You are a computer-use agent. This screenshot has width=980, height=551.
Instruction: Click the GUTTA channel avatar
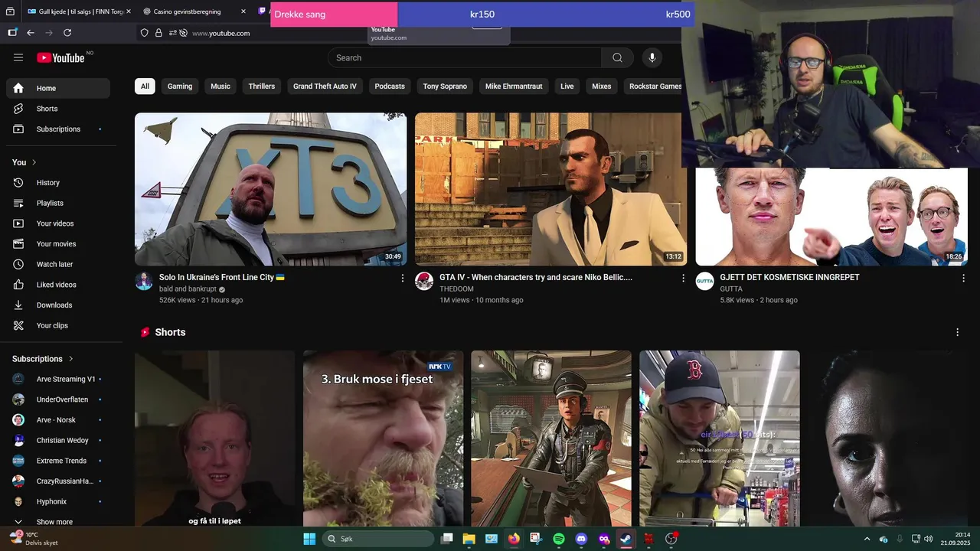[704, 281]
